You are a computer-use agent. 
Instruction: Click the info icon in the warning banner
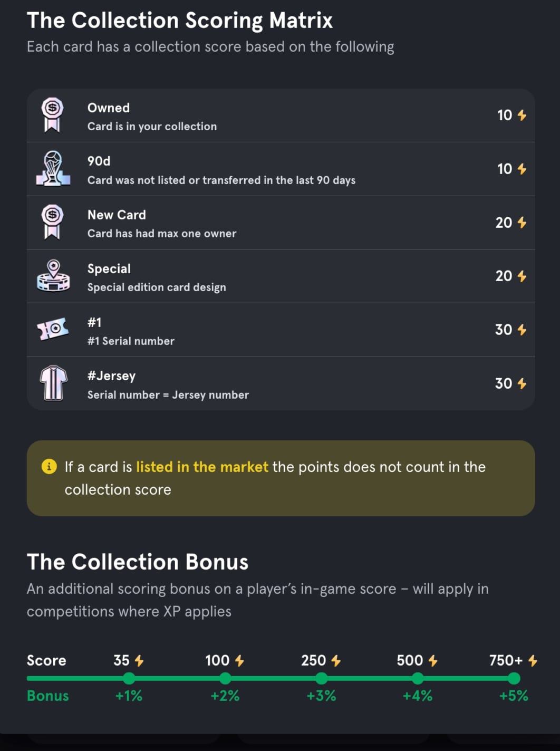point(48,466)
